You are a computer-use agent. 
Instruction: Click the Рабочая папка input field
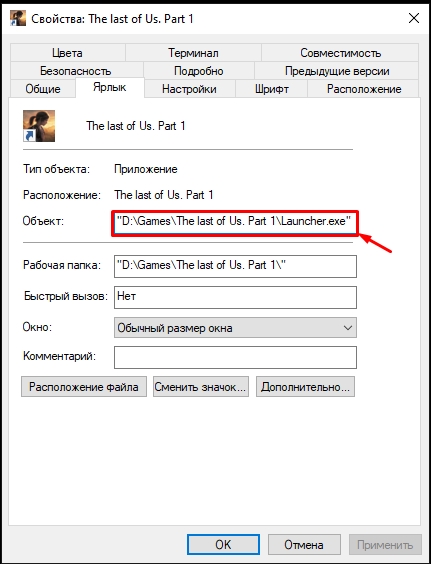point(235,266)
